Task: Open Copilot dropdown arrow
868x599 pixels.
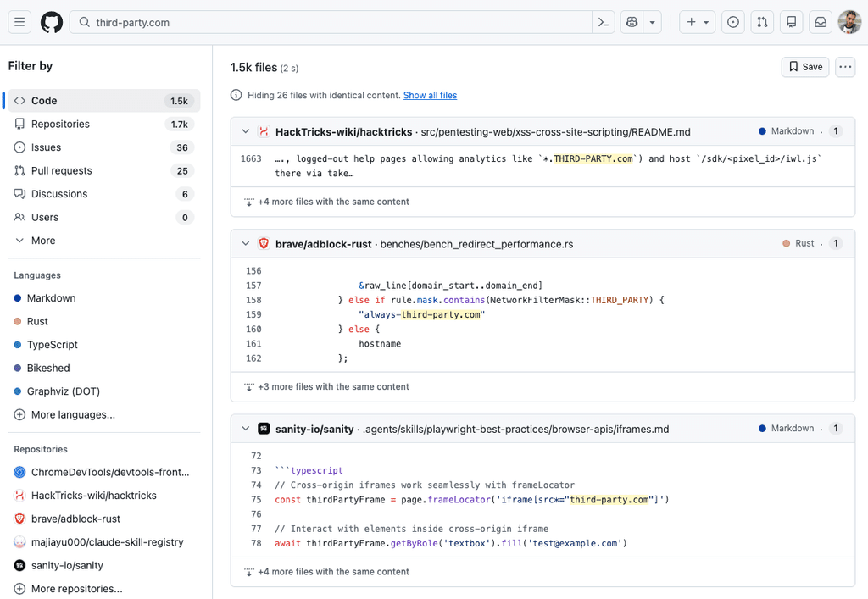Action: [652, 22]
